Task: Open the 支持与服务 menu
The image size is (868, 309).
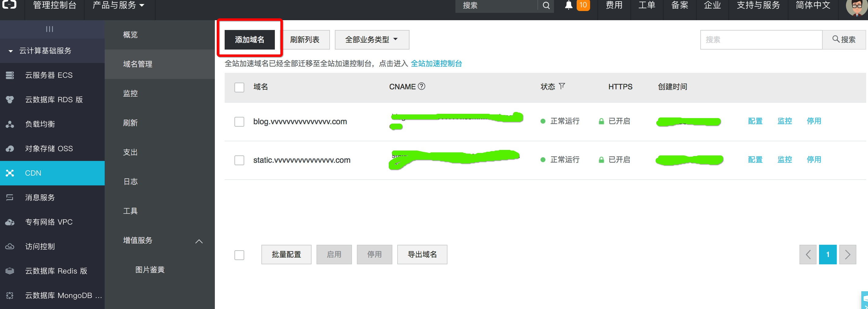Action: point(758,5)
